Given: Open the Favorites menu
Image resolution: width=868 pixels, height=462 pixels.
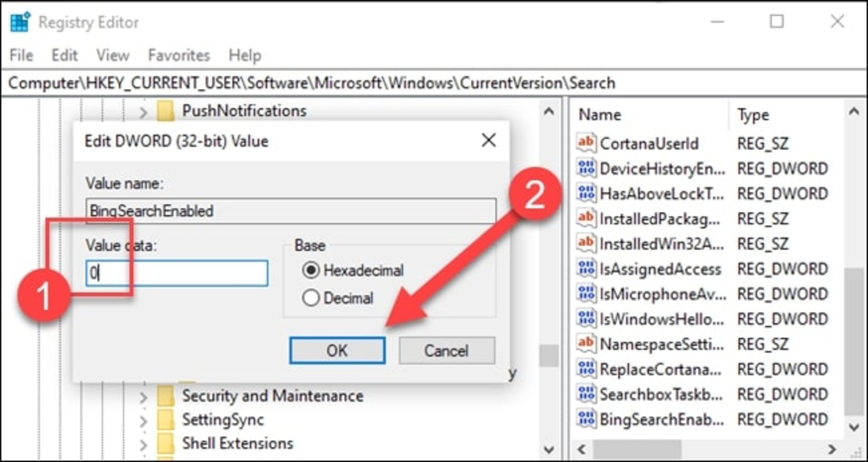Looking at the screenshot, I should pos(179,55).
